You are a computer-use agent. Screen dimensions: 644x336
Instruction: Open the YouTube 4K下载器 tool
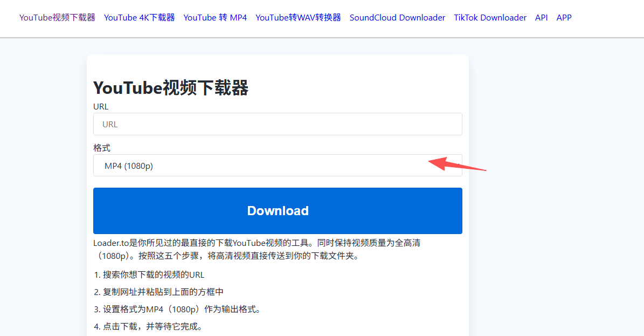(139, 17)
